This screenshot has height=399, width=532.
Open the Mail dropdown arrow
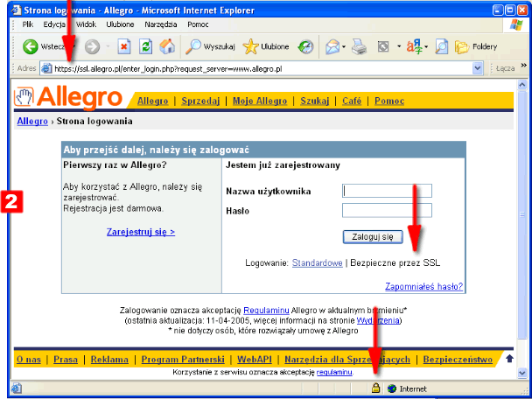(x=344, y=47)
